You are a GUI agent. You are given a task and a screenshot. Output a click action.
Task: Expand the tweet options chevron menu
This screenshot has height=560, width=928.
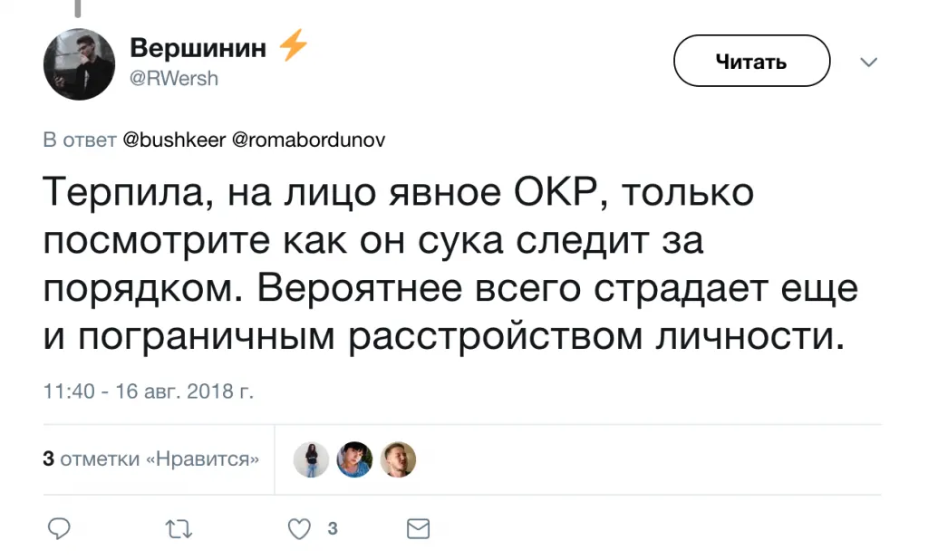(868, 63)
